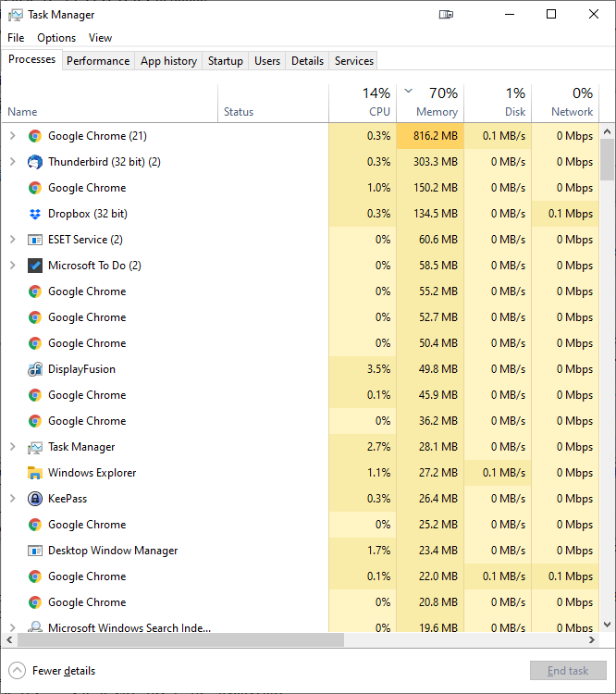Click the 3.5% CPU value for DisplayFusion
Screen dimensions: 616x694
(x=379, y=369)
